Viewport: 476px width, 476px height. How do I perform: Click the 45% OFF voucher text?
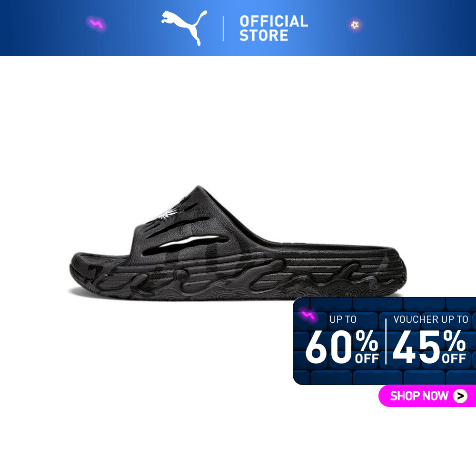point(429,347)
